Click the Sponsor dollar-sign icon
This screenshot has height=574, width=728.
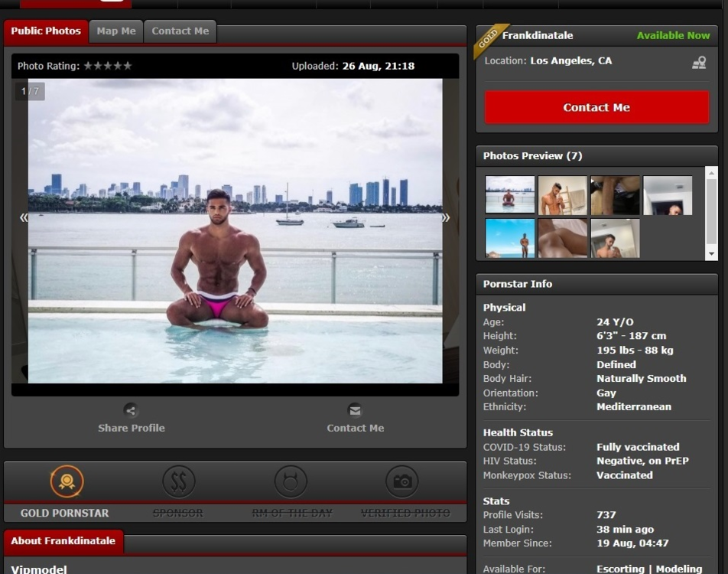(x=178, y=481)
